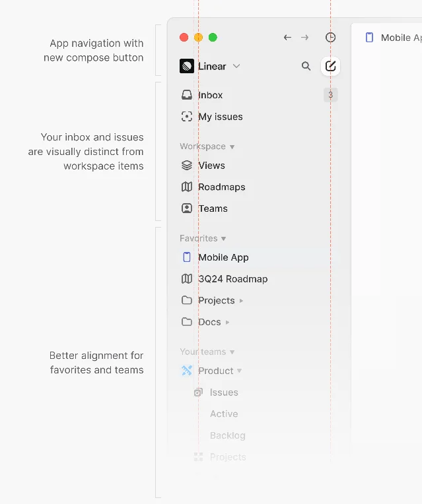
Task: Go back with the left arrow
Action: coord(287,38)
